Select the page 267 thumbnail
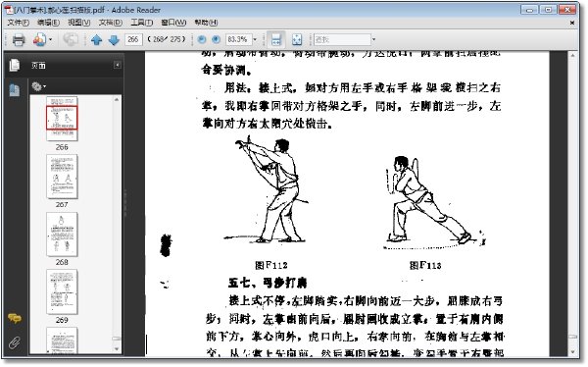This screenshot has height=367, width=588. [x=62, y=177]
